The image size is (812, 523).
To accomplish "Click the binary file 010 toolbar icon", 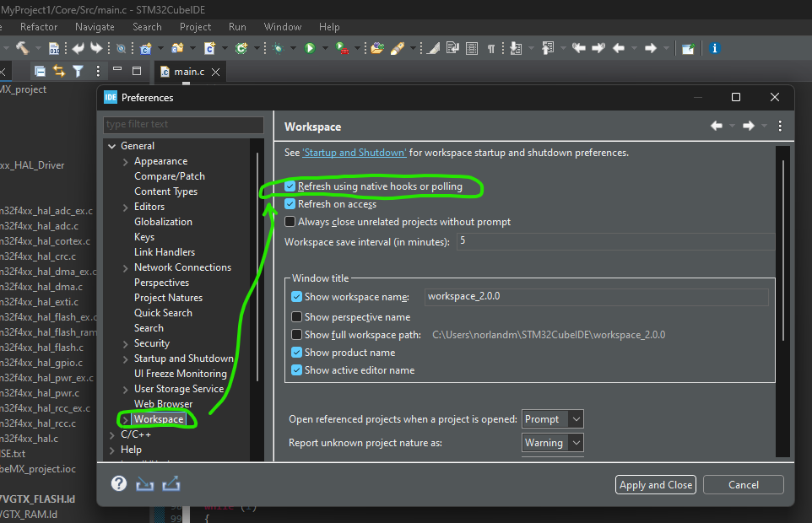I will (54, 49).
